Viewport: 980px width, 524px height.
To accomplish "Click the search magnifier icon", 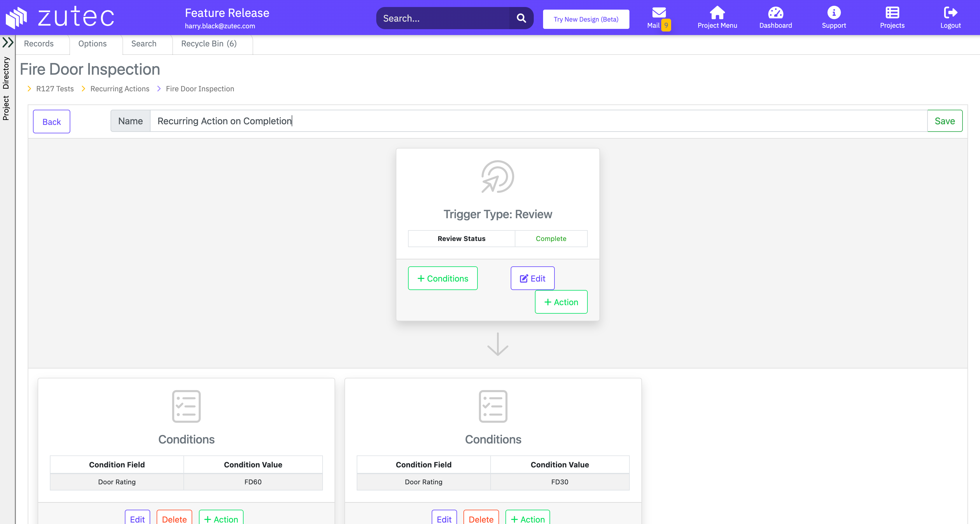I will click(521, 18).
